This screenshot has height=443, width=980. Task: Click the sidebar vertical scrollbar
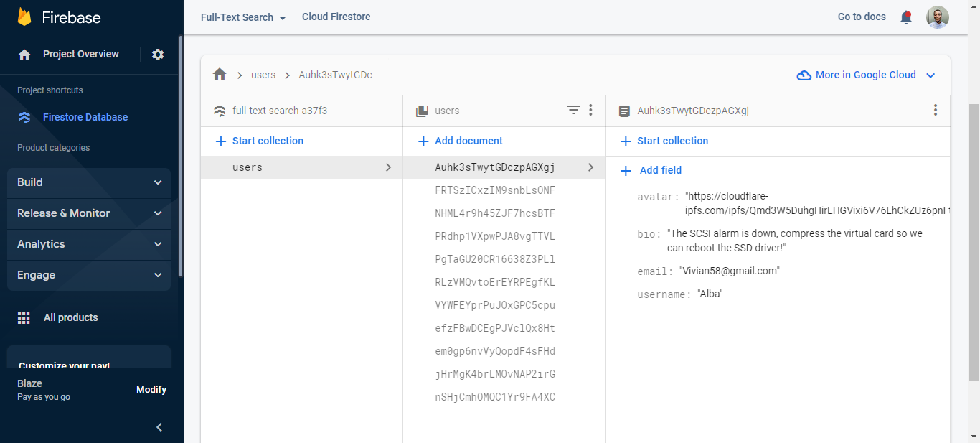pyautogui.click(x=180, y=156)
